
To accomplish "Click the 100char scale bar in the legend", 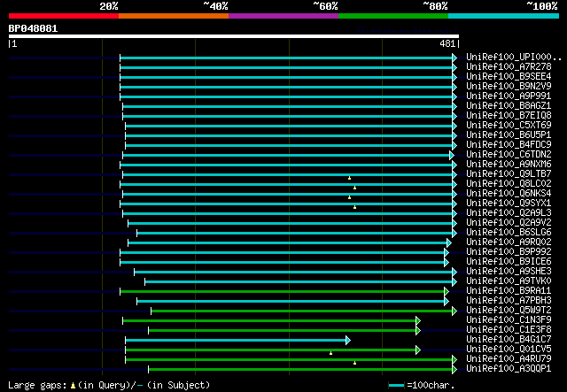I will tap(396, 386).
